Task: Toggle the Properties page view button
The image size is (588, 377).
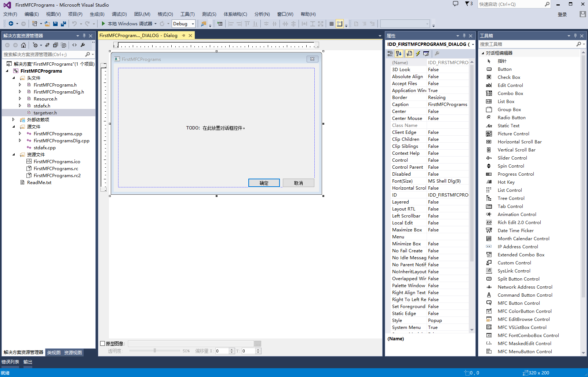Action: coord(409,54)
